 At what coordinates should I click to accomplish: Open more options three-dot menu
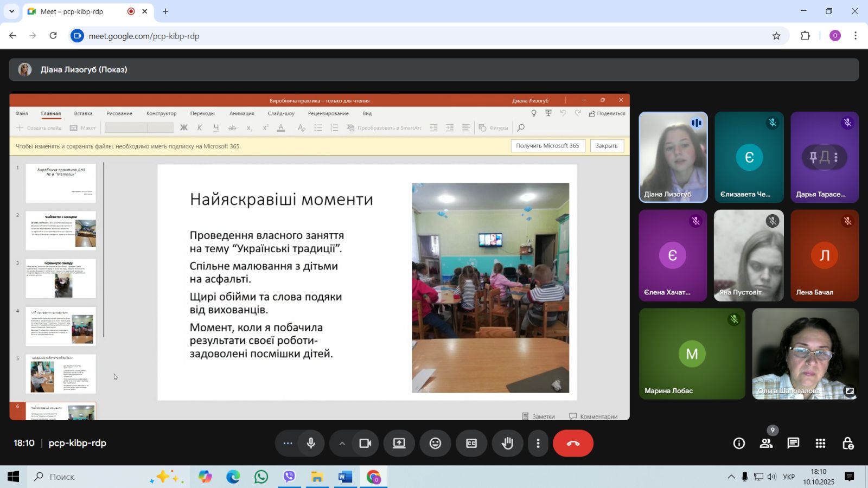coord(538,444)
